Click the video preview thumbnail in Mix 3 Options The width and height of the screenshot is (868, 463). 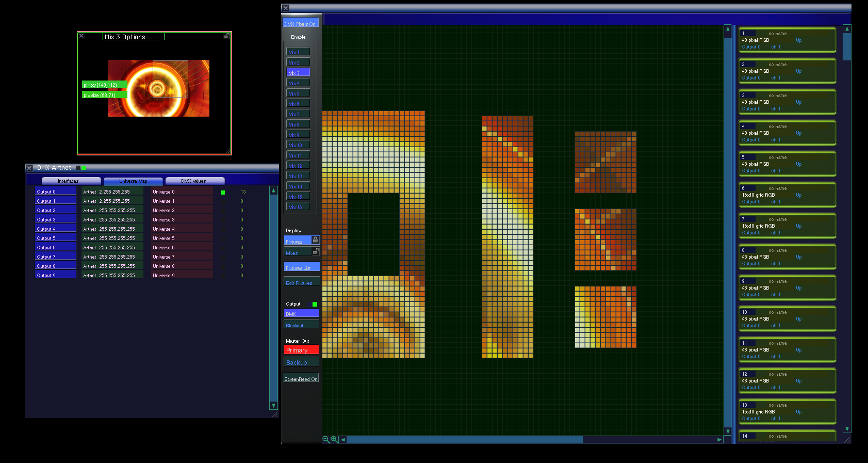(158, 88)
